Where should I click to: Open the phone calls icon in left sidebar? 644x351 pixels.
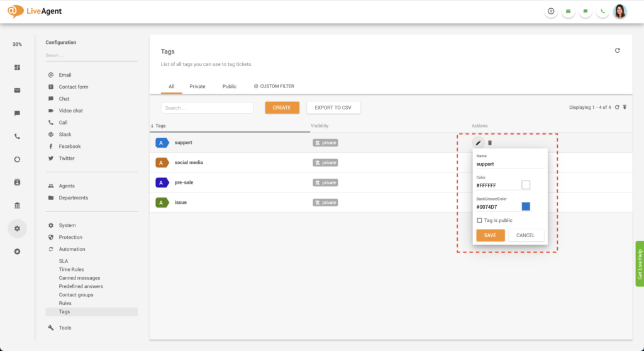tap(17, 136)
